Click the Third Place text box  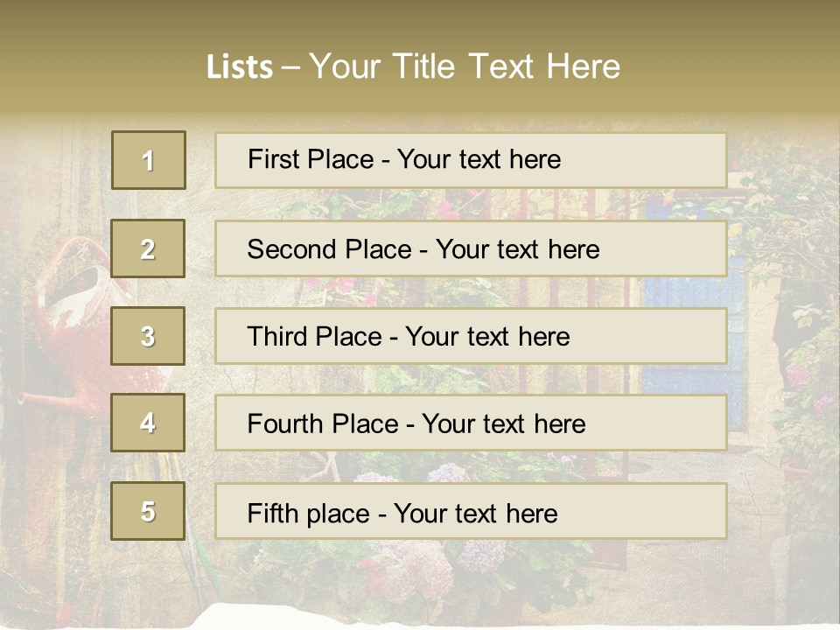(471, 336)
